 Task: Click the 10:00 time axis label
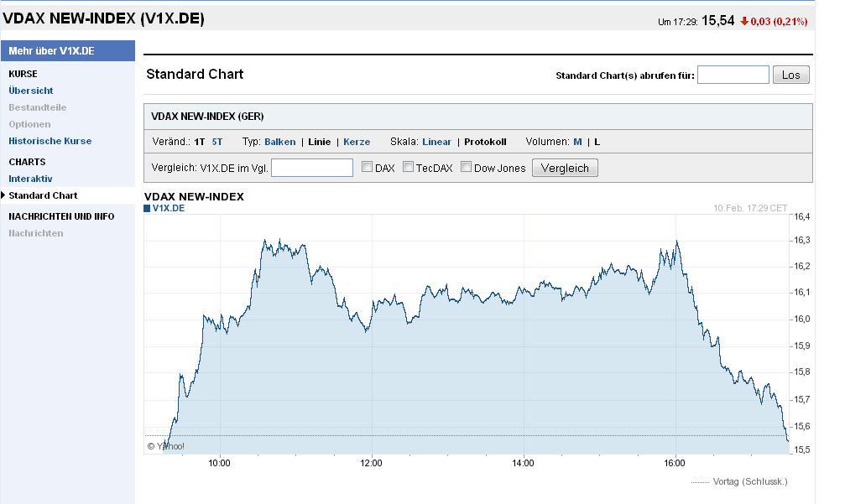[219, 463]
